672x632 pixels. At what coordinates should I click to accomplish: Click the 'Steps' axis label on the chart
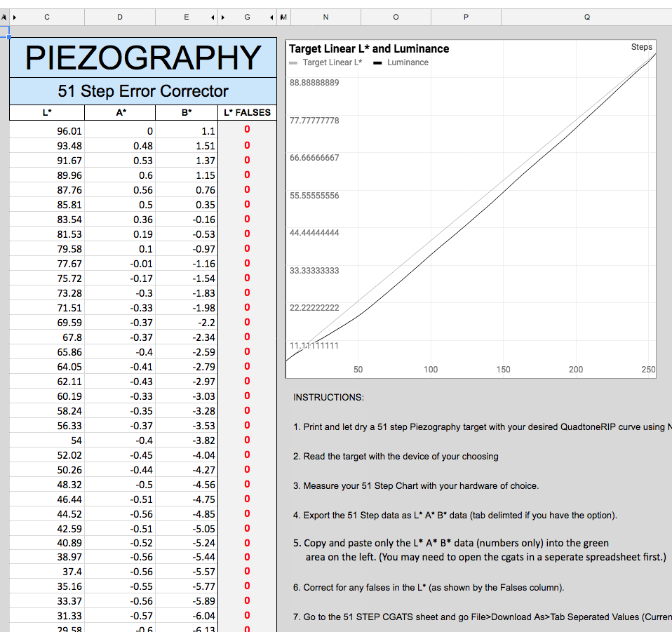tap(642, 47)
